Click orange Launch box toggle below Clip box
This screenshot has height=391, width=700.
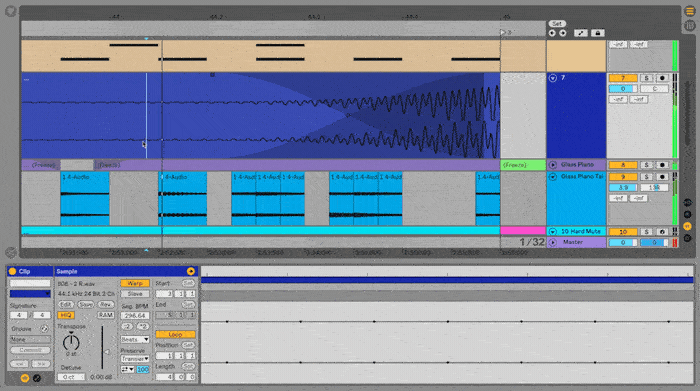25,378
